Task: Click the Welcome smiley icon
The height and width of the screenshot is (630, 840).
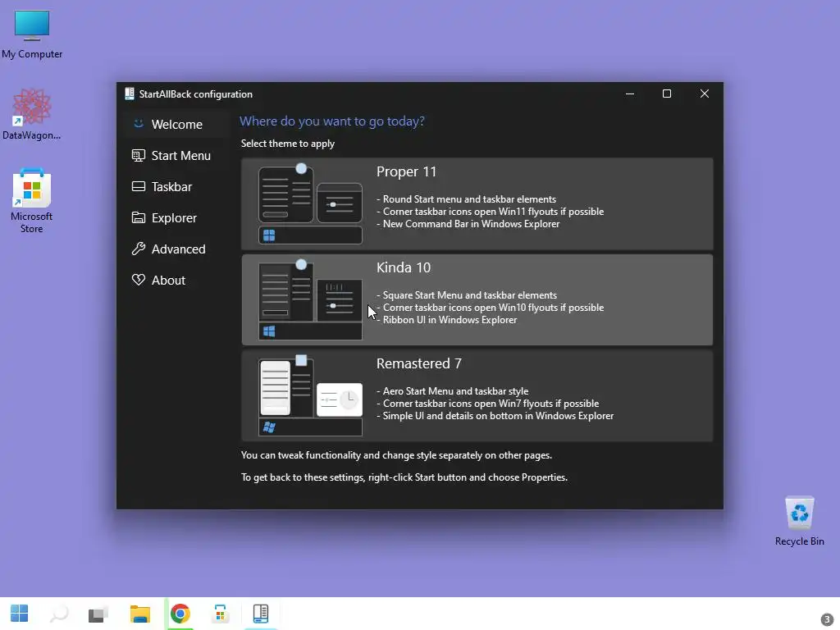Action: click(x=138, y=124)
